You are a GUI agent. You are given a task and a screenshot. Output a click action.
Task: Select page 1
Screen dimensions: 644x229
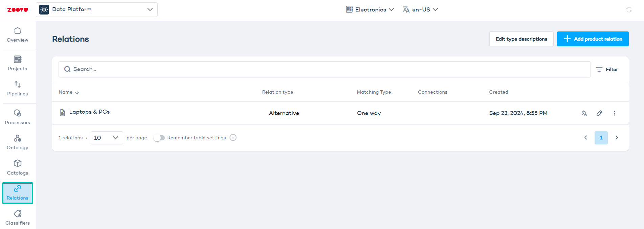pyautogui.click(x=601, y=138)
